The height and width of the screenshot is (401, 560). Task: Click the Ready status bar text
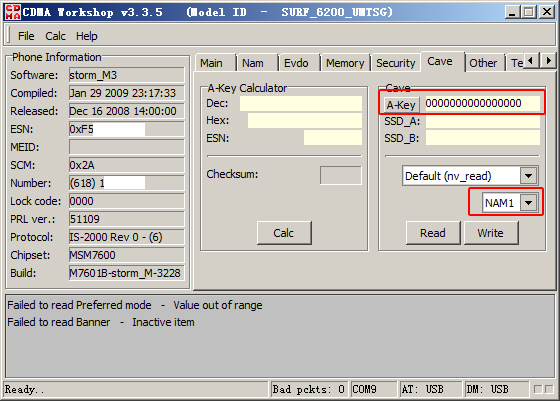tap(24, 389)
